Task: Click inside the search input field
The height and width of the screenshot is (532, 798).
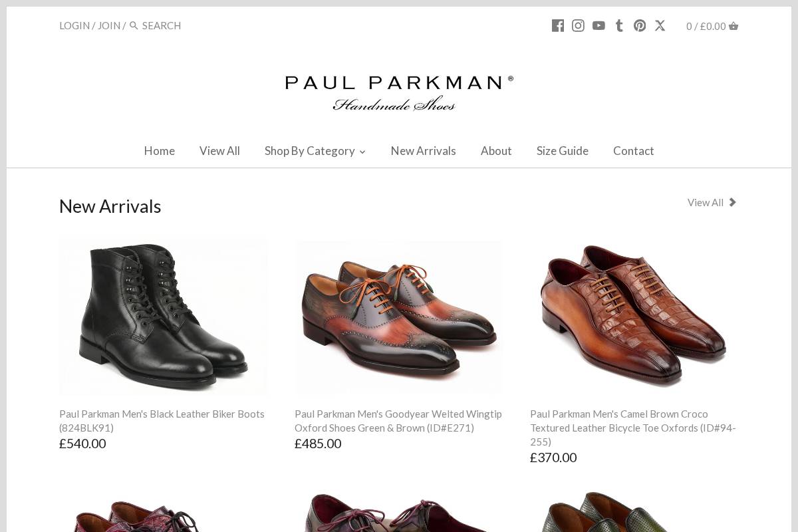Action: (x=186, y=25)
